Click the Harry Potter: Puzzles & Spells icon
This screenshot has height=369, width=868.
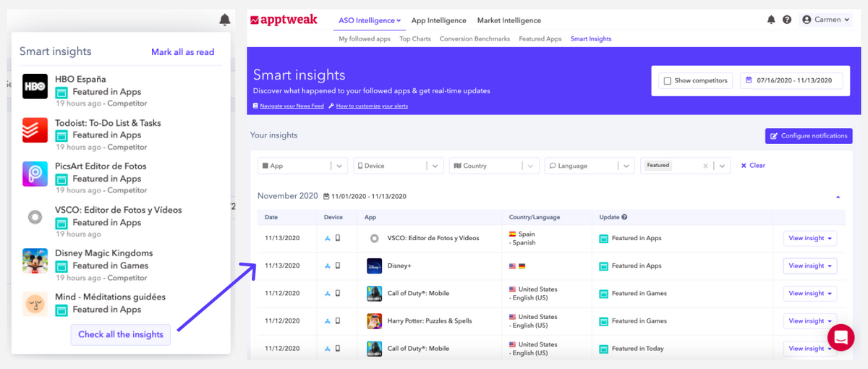pyautogui.click(x=374, y=321)
